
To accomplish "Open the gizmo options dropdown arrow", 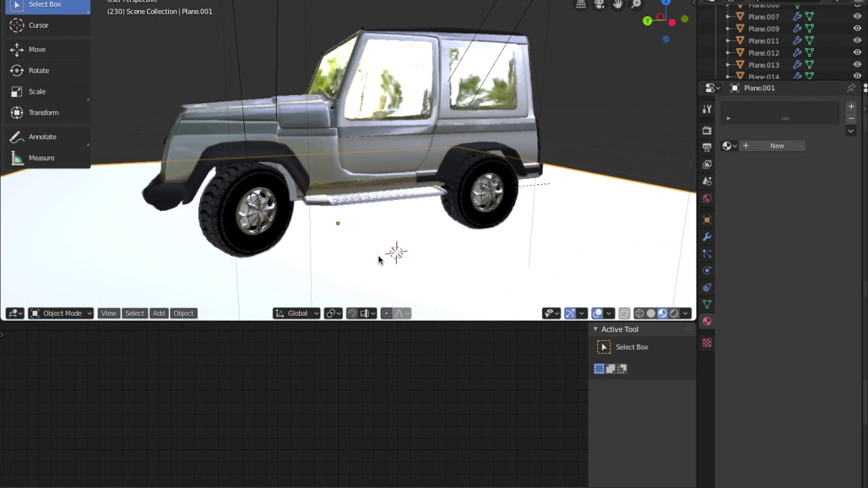I will [x=582, y=313].
